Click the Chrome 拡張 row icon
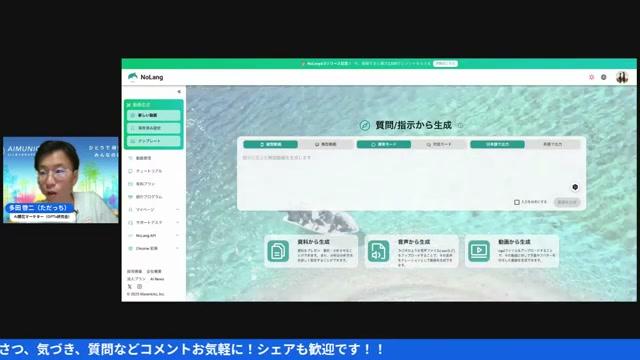Image resolution: width=640 pixels, height=360 pixels. [130, 248]
